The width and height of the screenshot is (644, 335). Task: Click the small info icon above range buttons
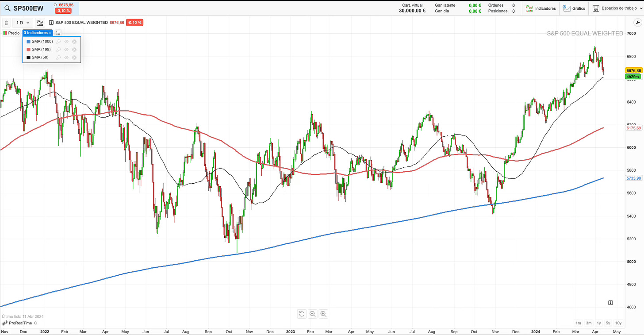pos(610,303)
